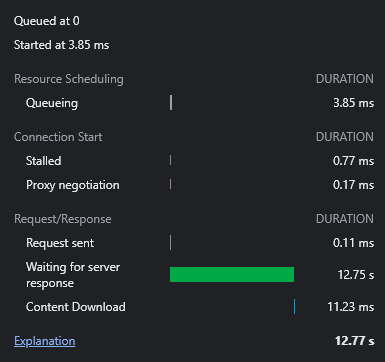Click the 12.75 s waiting duration value
The height and width of the screenshot is (362, 385).
pyautogui.click(x=356, y=275)
